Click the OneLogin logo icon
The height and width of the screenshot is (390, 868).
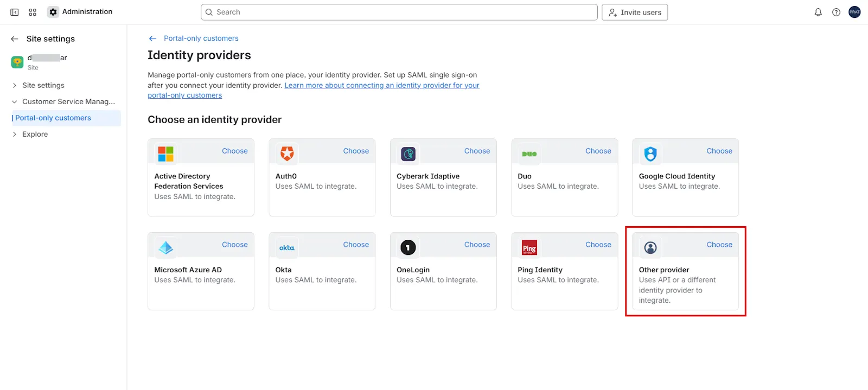[x=408, y=248]
